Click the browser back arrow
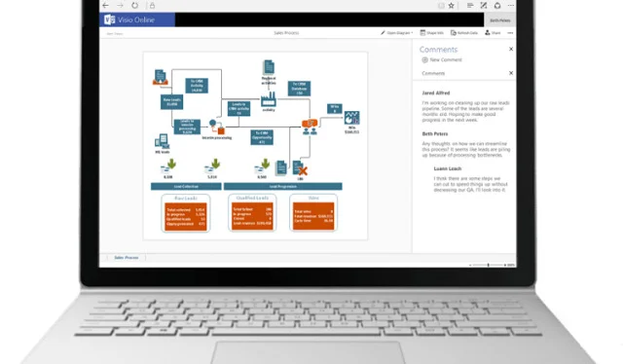Viewport: 623px width, 364px height. (x=105, y=5)
